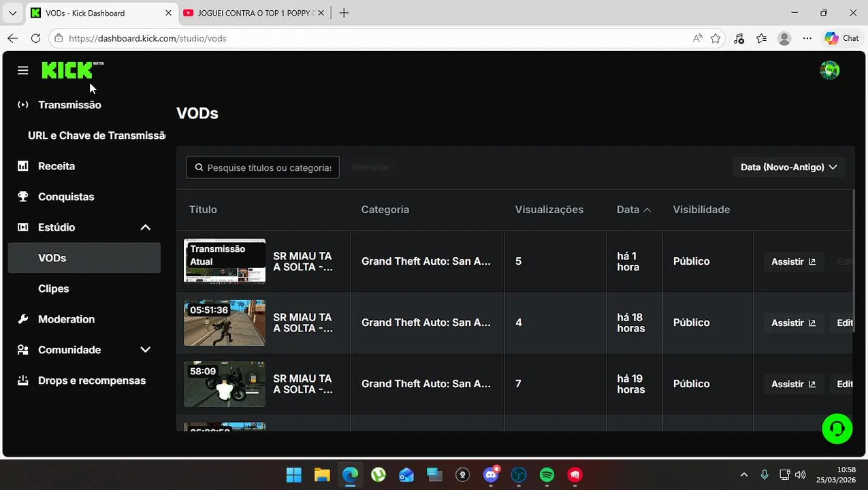This screenshot has width=868, height=490.
Task: Click the Kick logo
Action: pyautogui.click(x=72, y=70)
